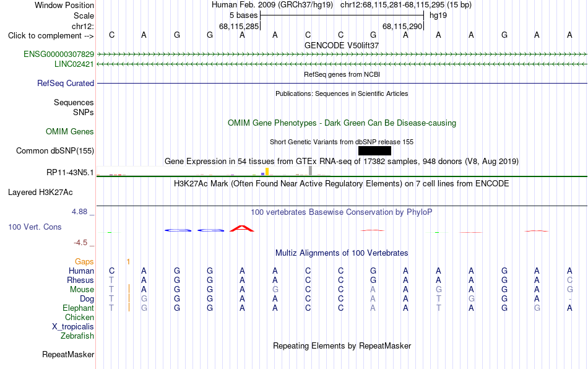Click 'RefSeq genes from NCBI' title

coord(342,74)
